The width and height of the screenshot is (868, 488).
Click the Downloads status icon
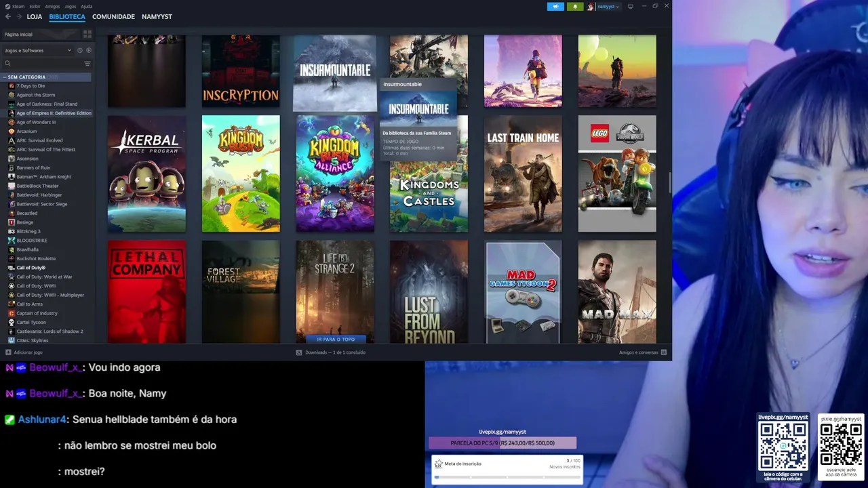pos(299,352)
